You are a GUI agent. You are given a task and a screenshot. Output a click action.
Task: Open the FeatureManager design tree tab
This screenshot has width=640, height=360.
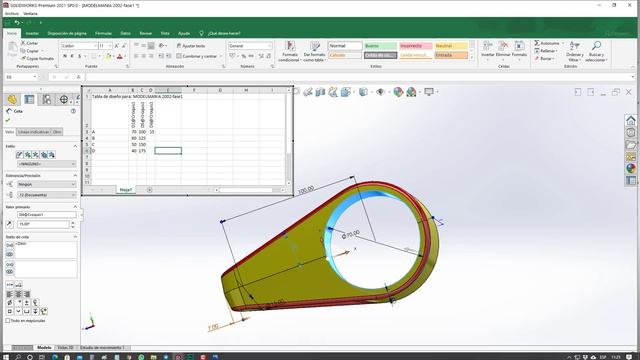coord(12,99)
